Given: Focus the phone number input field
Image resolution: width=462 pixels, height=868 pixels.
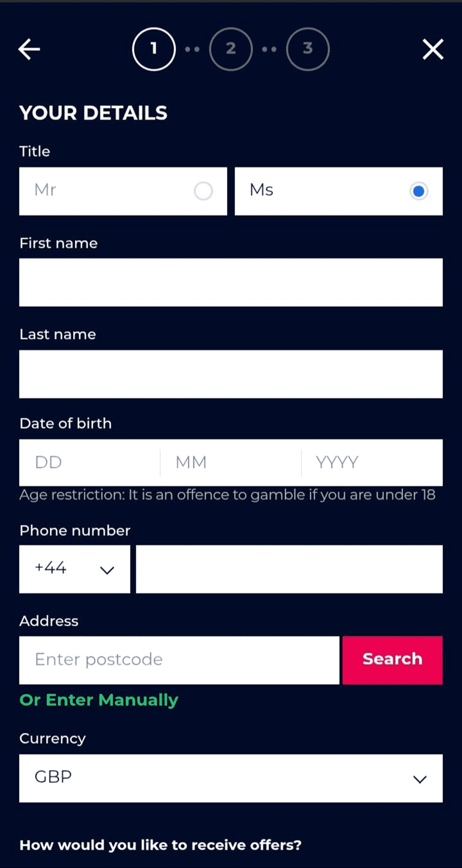Looking at the screenshot, I should click(x=289, y=569).
